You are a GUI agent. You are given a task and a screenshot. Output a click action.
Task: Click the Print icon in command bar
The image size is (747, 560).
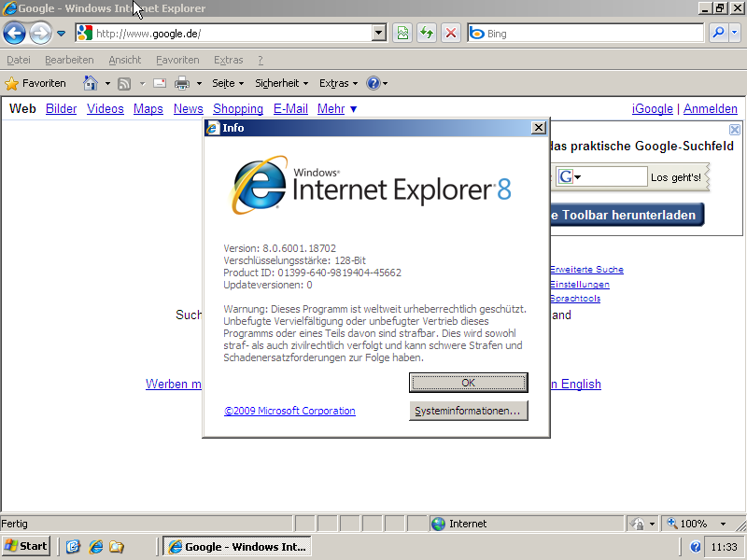182,83
